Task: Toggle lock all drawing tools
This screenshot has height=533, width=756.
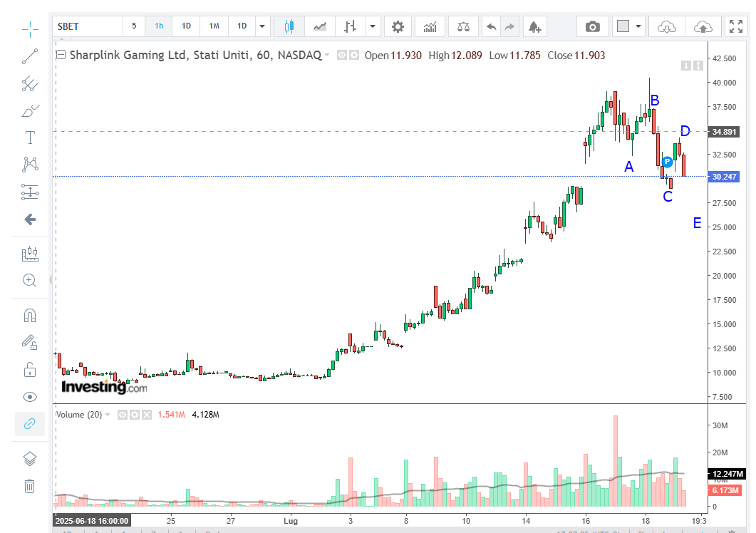Action: (x=30, y=370)
